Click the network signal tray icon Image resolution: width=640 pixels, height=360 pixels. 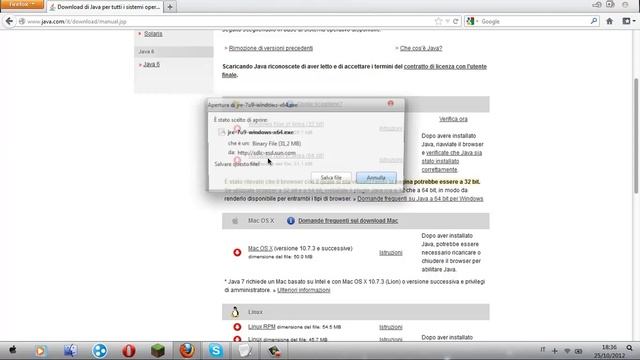(567, 351)
